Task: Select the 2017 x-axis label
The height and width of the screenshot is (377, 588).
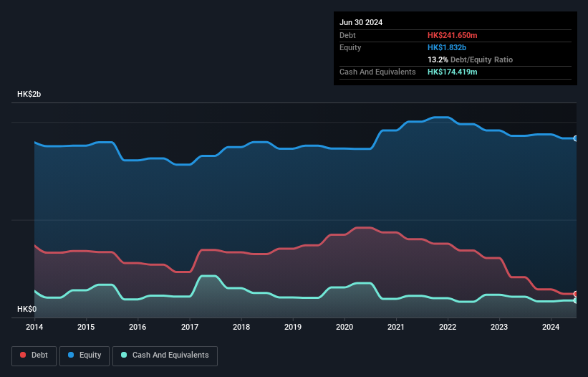Action: coord(190,327)
